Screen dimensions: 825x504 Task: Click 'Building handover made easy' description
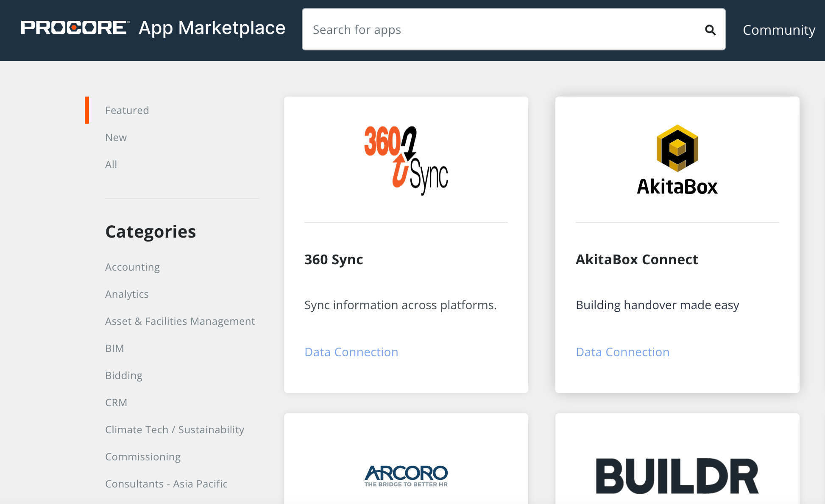click(x=657, y=305)
